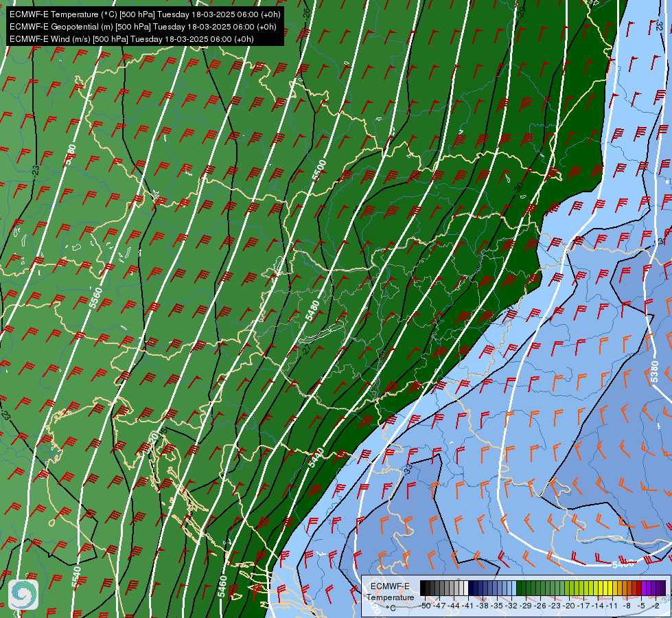Click the 5500 geopotential contour label
The image size is (672, 618).
point(319,170)
